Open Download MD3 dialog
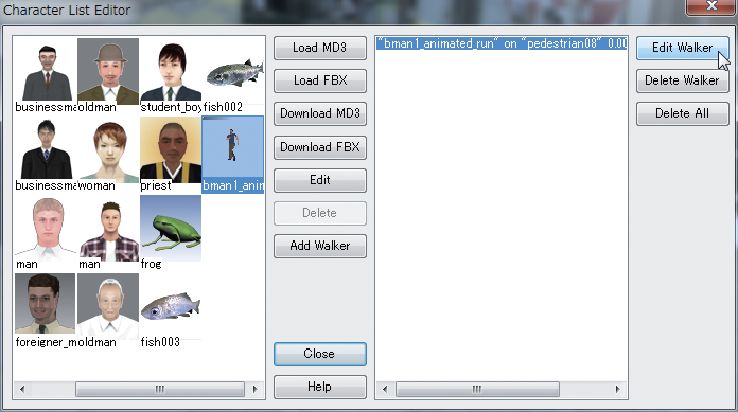This screenshot has height=412, width=738. click(320, 113)
